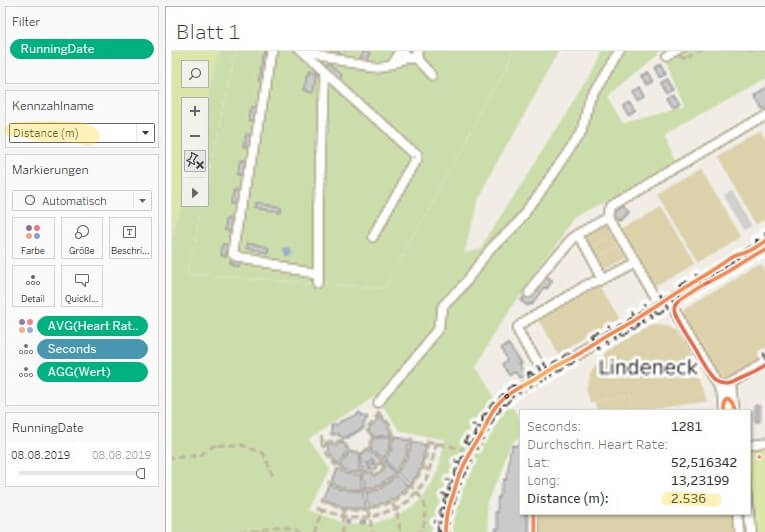Open the Beschriftung label card

[x=130, y=238]
